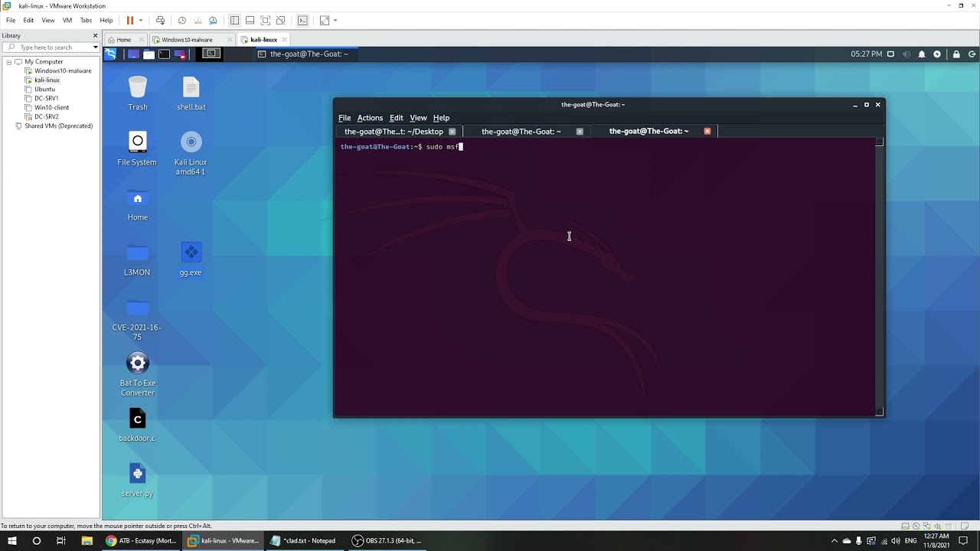Select backdoor.c file on desktop
The height and width of the screenshot is (551, 980).
pyautogui.click(x=137, y=425)
